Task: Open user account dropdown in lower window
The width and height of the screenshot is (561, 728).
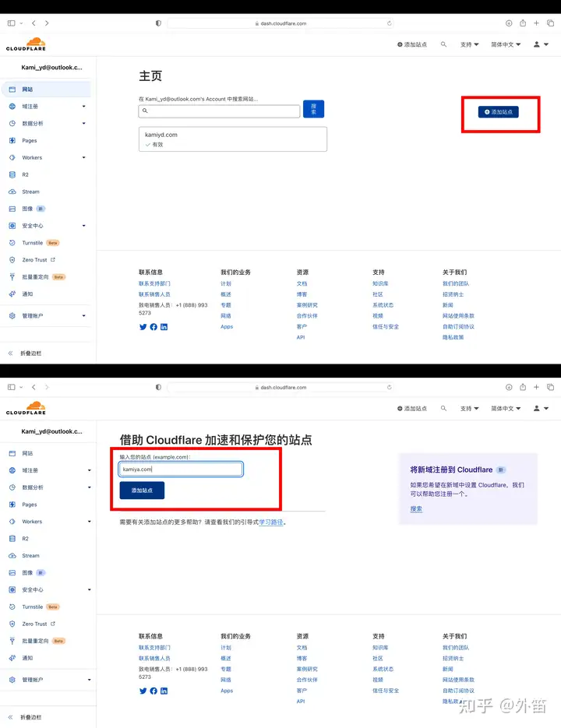Action: (541, 409)
